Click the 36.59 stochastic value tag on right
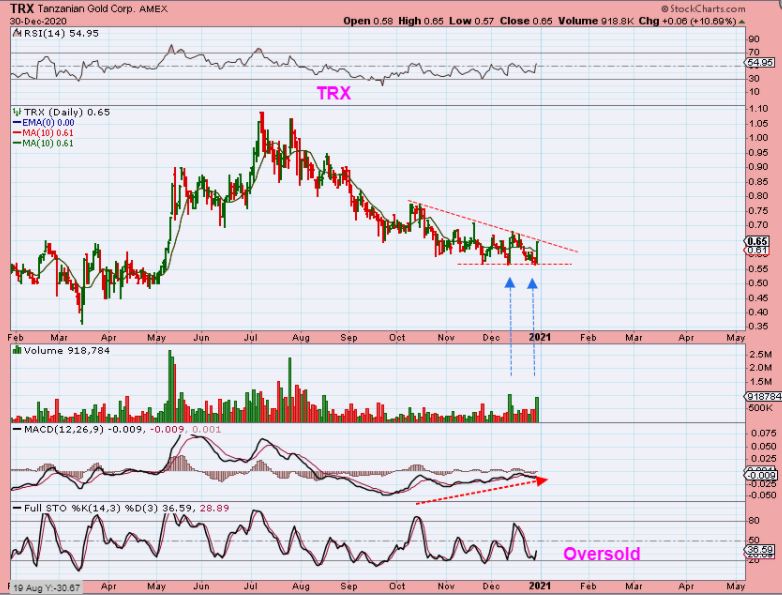This screenshot has width=782, height=595. (x=759, y=550)
